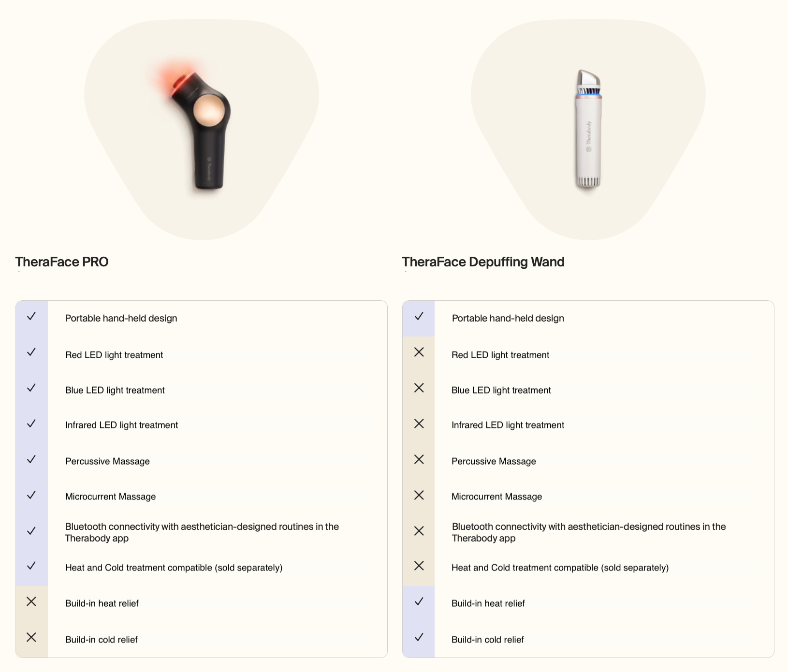Screen dimensions: 788x672
Task: Click the TheraFace PRO checkmark for Red LED light
Action: [x=31, y=352]
